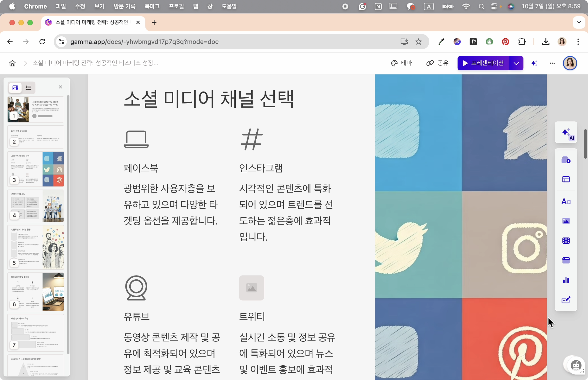Select slide 2 타깃 고객 파악하기 thumbnail
588x380 pixels.
pos(36,137)
